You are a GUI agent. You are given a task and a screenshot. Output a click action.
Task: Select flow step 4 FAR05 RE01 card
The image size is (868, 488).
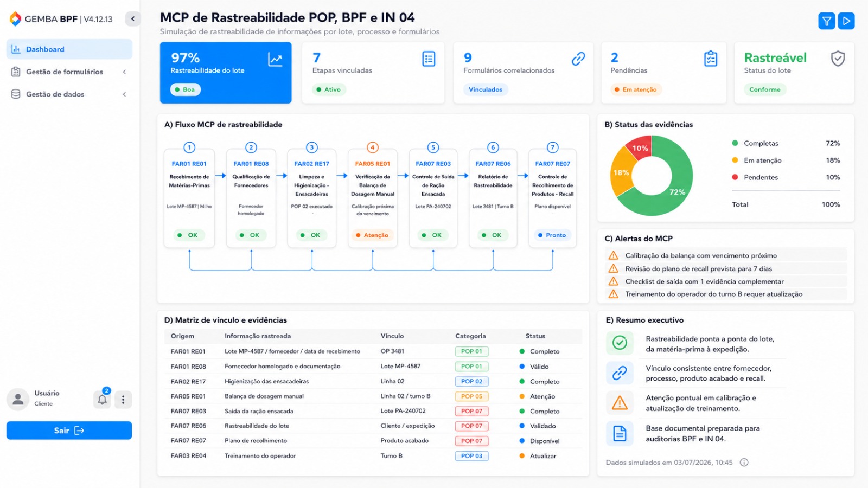click(x=373, y=198)
